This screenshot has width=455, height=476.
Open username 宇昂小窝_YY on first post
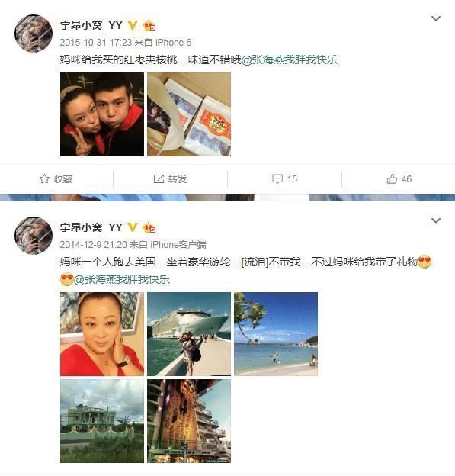(91, 25)
